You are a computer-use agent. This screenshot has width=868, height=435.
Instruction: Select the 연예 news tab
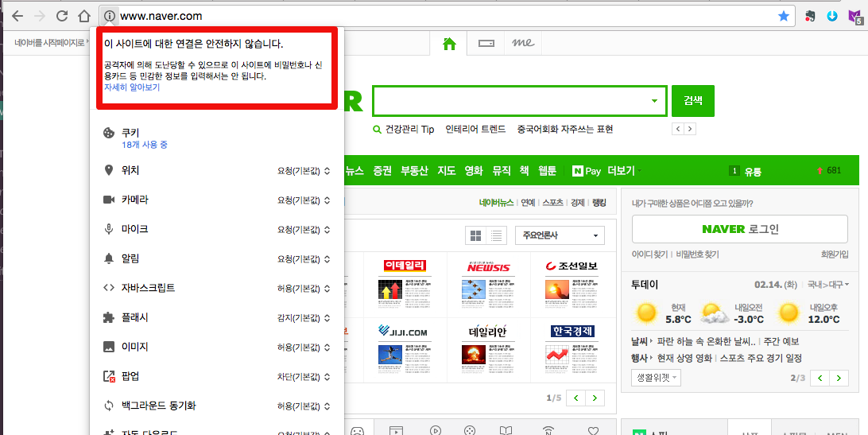click(x=528, y=203)
